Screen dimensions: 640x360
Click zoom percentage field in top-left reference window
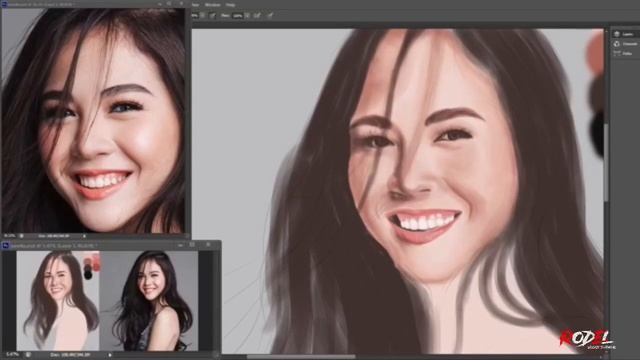tap(9, 236)
